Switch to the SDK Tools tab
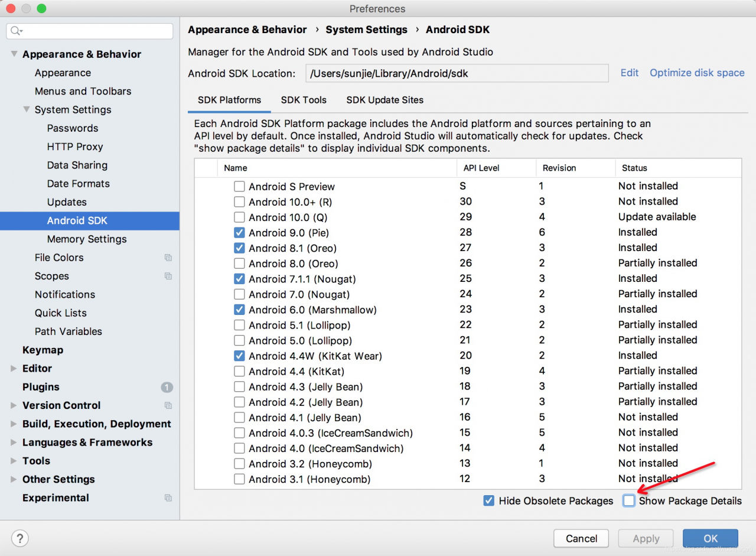The image size is (756, 556). click(304, 100)
